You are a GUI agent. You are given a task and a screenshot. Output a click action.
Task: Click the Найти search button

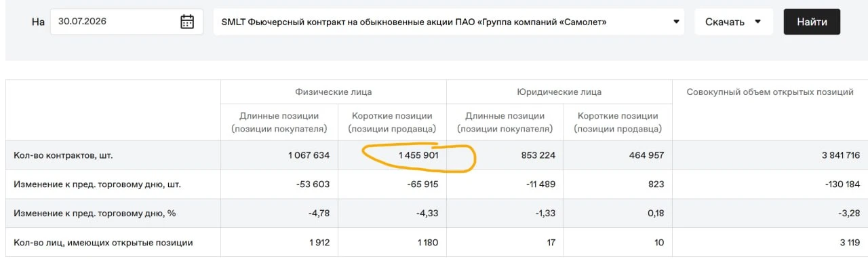pos(812,22)
